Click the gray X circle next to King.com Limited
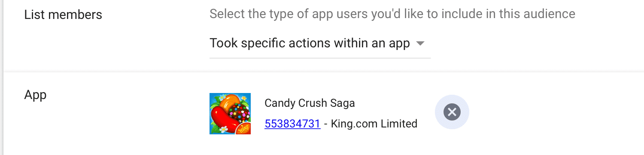644x155 pixels. click(x=452, y=112)
